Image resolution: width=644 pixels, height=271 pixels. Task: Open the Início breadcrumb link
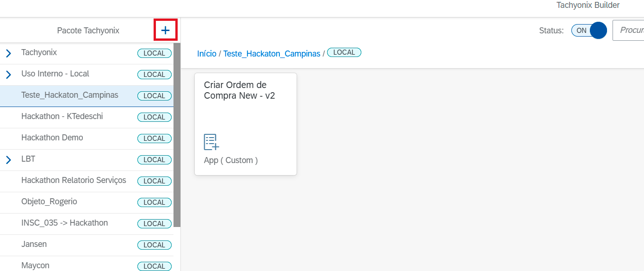pos(206,54)
